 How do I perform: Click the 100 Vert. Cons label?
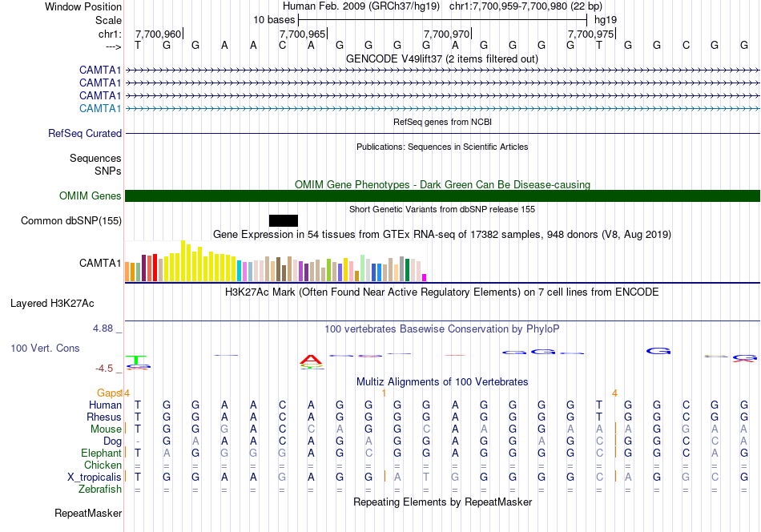45,348
